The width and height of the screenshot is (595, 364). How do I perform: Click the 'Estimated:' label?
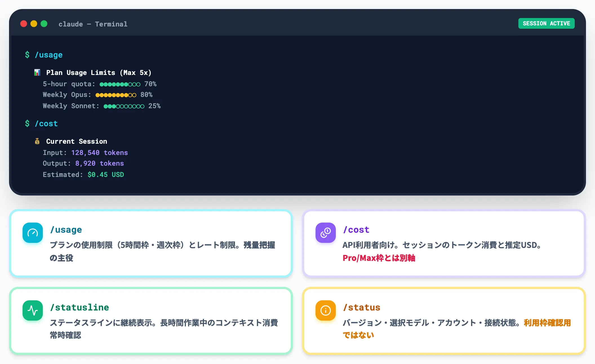click(x=63, y=175)
